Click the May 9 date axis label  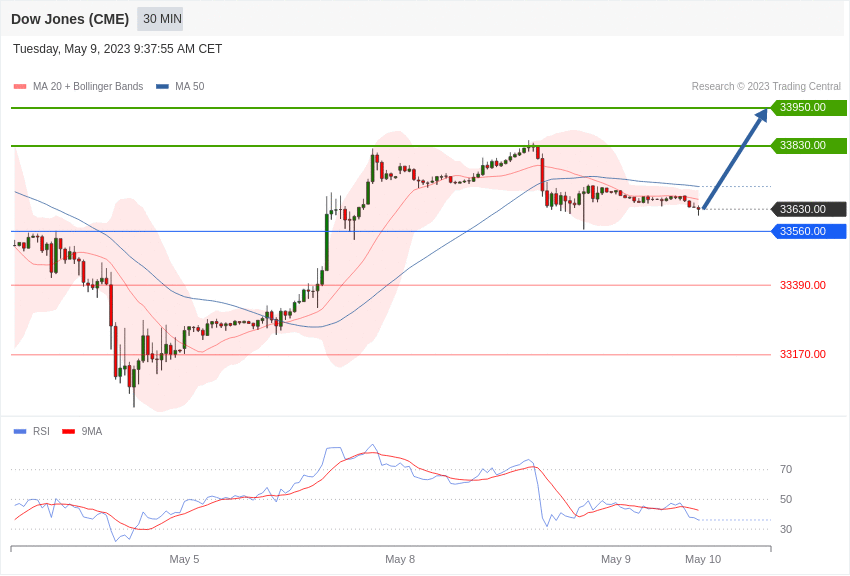click(x=616, y=559)
